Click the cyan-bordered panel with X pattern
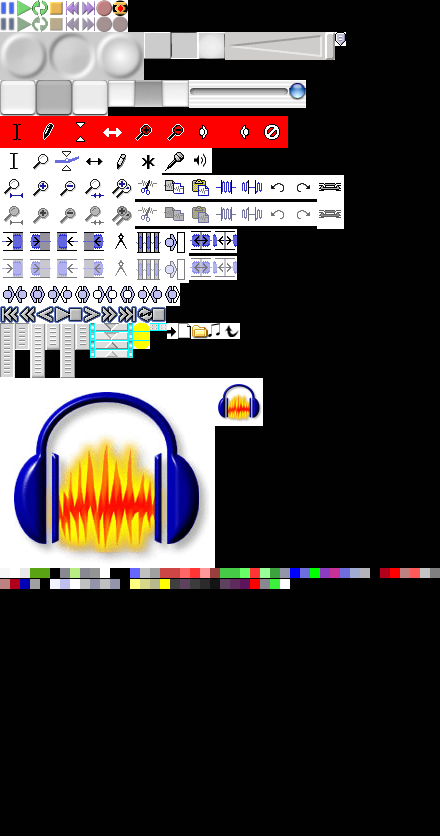Viewport: 440px width, 836px height. [x=111, y=340]
